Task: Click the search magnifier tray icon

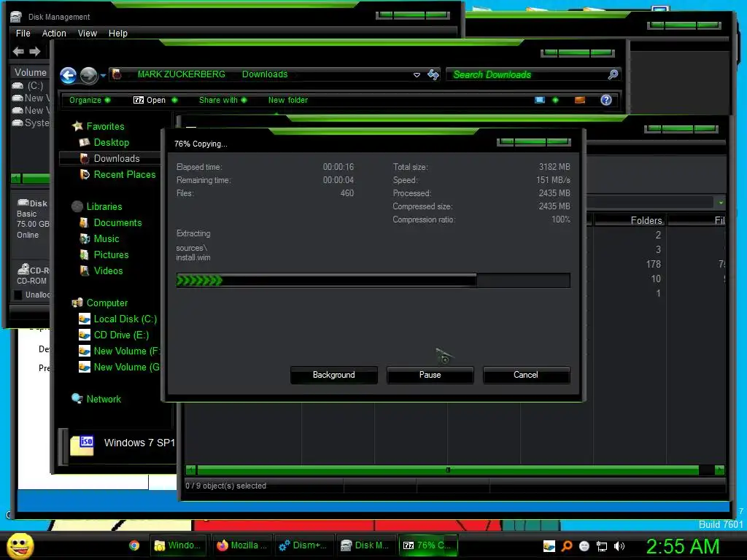Action: 567,546
